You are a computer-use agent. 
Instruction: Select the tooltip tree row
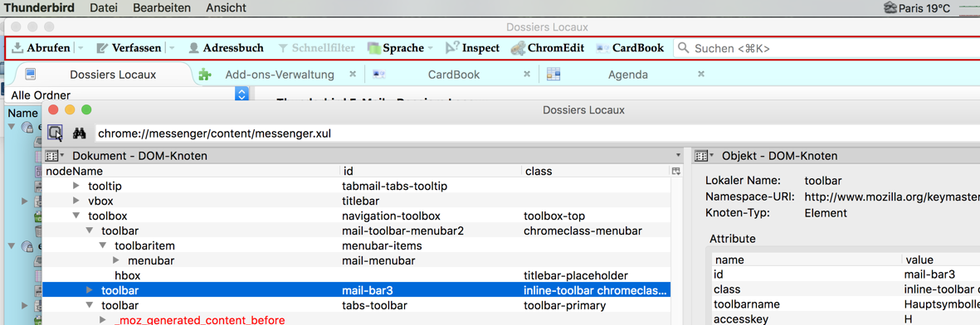click(356, 186)
